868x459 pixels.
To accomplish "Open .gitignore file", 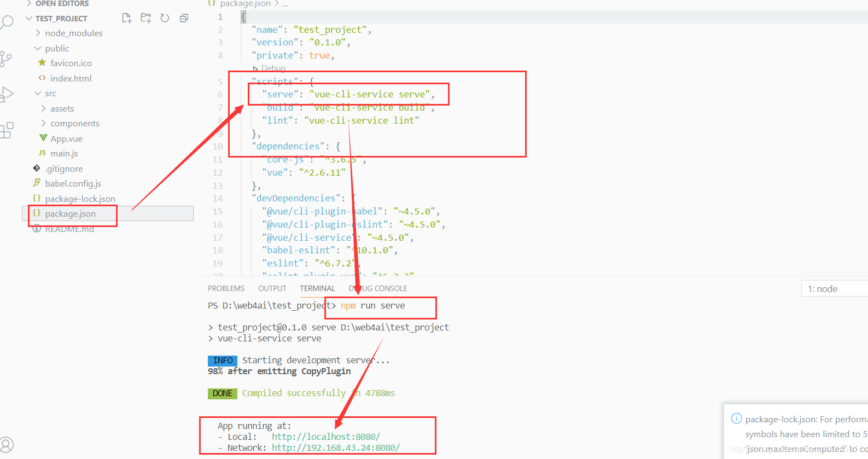I will pos(63,169).
